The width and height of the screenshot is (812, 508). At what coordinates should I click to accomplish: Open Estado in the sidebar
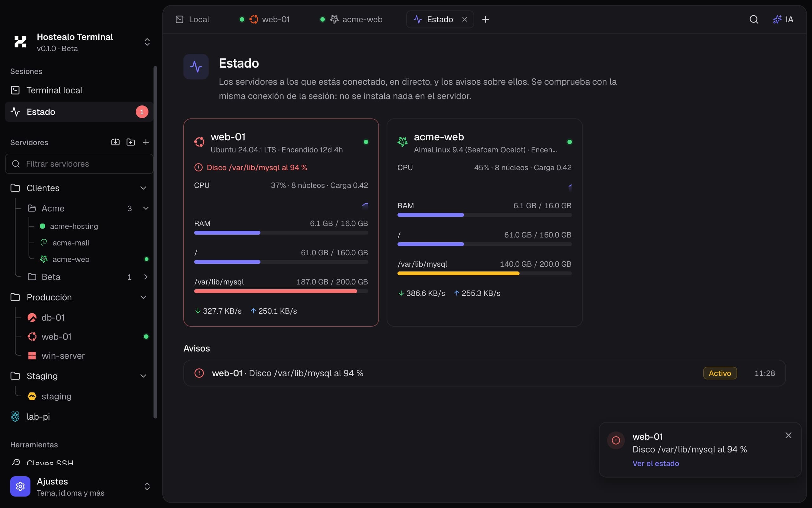click(79, 112)
